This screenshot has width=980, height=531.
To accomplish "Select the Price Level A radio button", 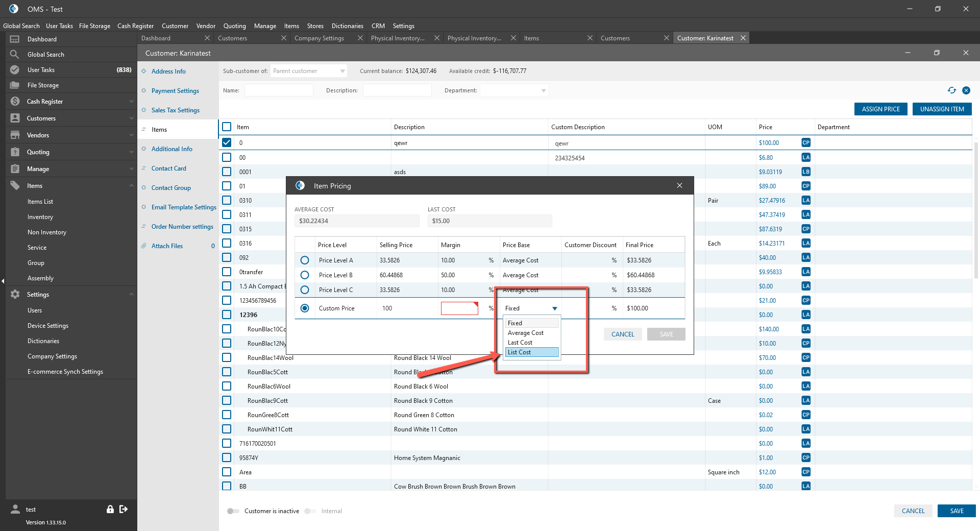I will [305, 260].
